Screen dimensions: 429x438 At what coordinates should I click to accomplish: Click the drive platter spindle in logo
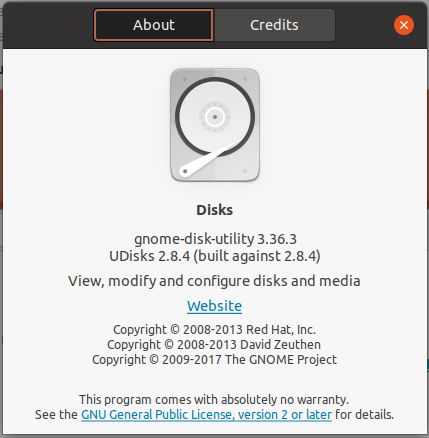(215, 117)
